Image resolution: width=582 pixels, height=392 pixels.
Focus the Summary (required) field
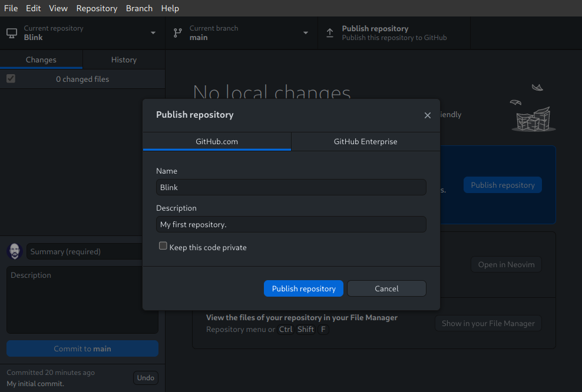point(85,251)
